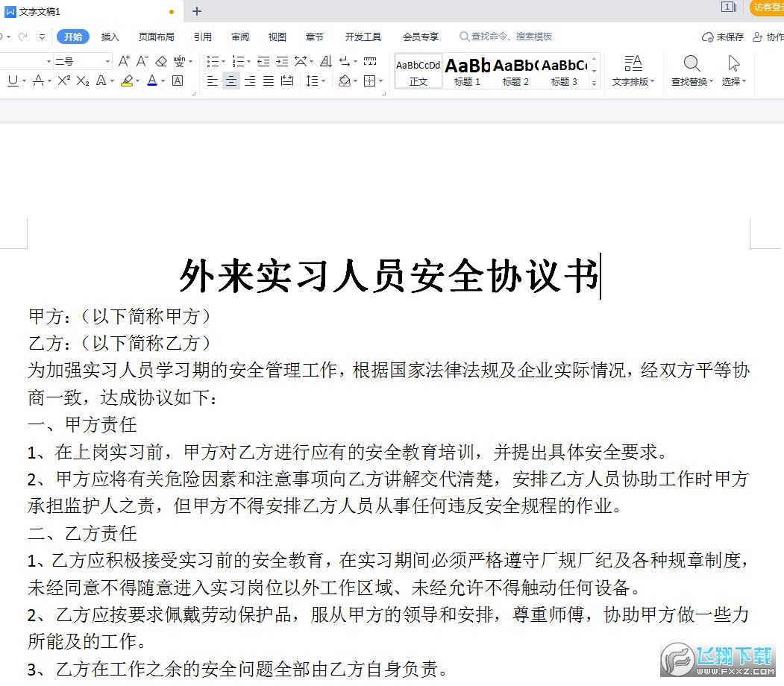784x686 pixels.
Task: Expand borders options arrow
Action: click(381, 81)
